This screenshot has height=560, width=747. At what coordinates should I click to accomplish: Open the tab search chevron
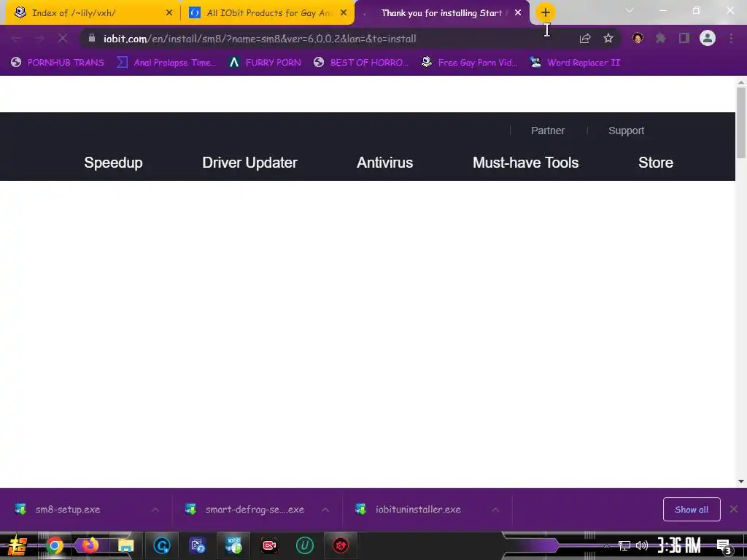[x=630, y=10]
